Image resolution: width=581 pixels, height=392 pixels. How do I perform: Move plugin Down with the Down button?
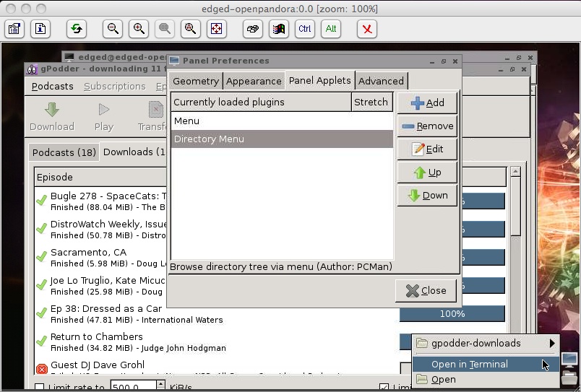pos(427,195)
